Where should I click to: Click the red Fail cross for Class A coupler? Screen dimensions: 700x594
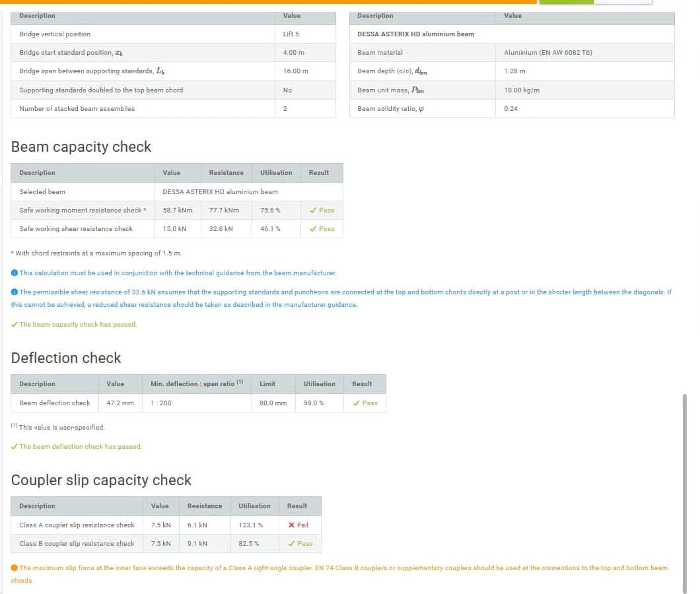[x=291, y=525]
